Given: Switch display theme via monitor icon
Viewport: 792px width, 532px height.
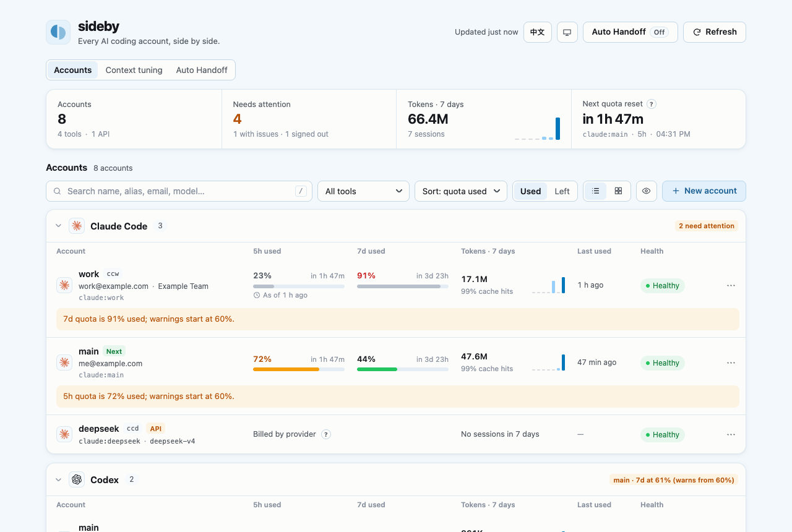Looking at the screenshot, I should [567, 32].
